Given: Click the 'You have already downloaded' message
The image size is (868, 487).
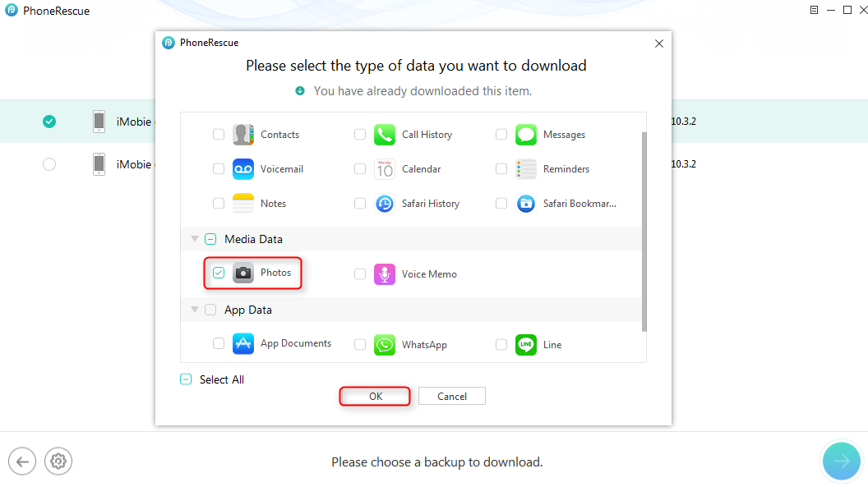Looking at the screenshot, I should (422, 90).
